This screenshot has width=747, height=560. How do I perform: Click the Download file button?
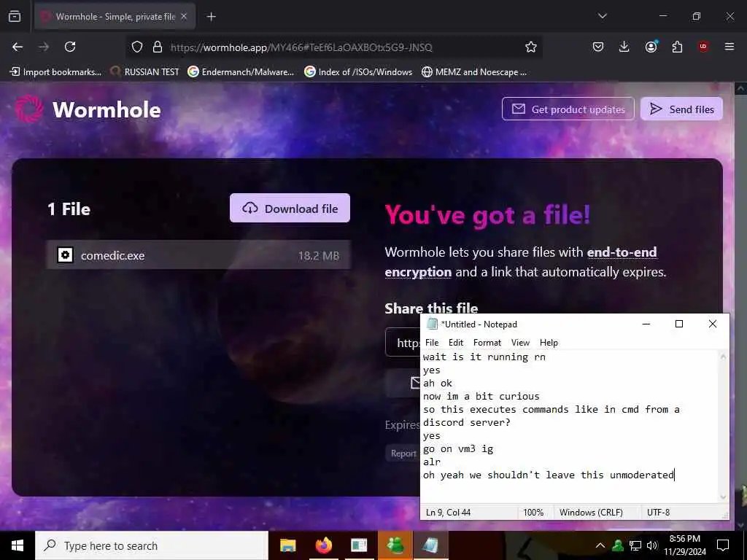(x=290, y=208)
